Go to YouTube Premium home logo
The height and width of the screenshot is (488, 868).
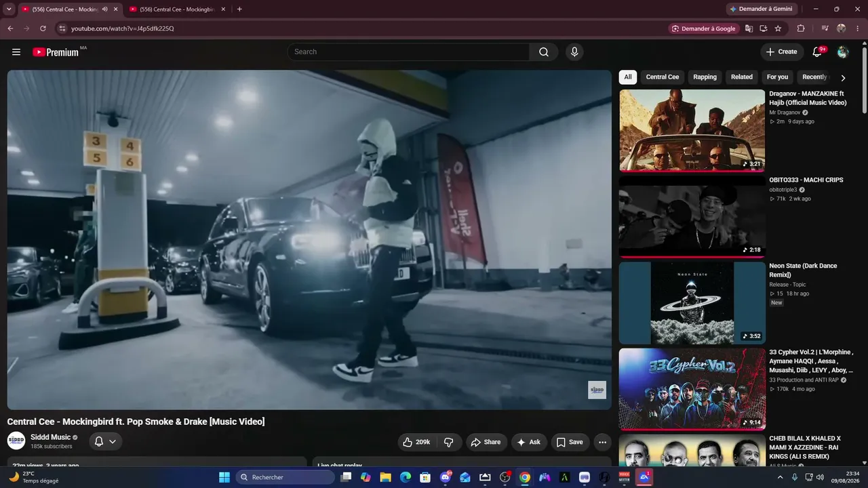point(56,52)
